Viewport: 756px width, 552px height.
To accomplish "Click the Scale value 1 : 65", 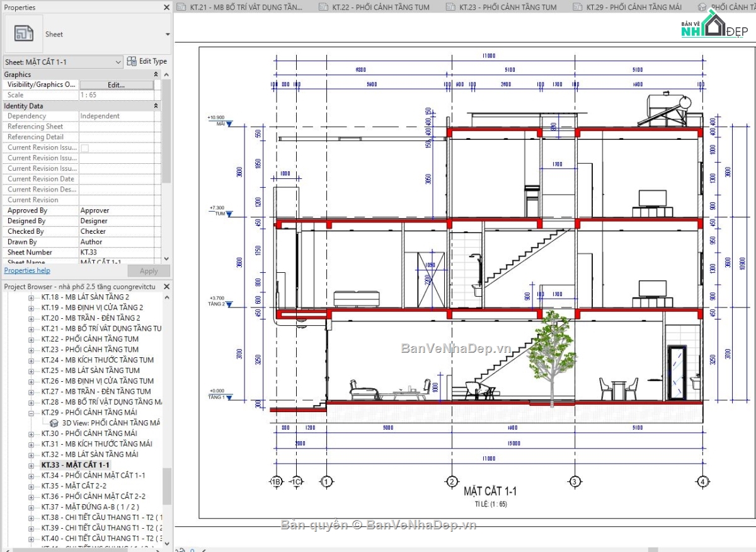I will tap(88, 95).
